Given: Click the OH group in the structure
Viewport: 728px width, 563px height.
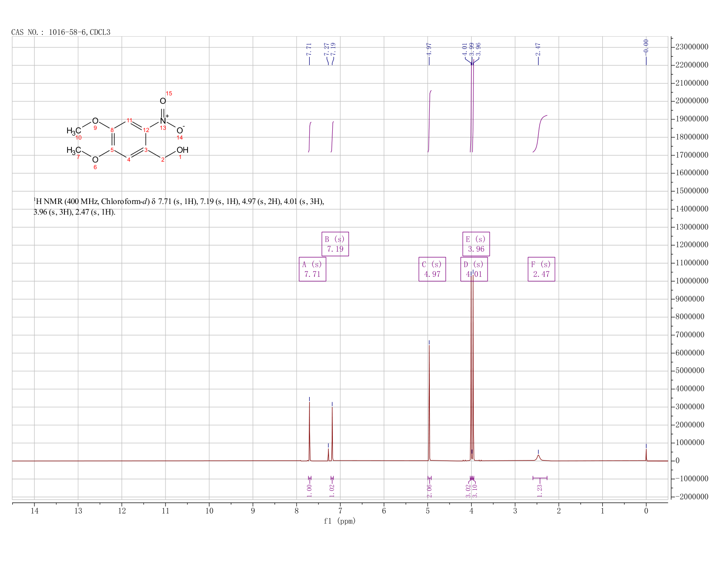Looking at the screenshot, I should (182, 150).
